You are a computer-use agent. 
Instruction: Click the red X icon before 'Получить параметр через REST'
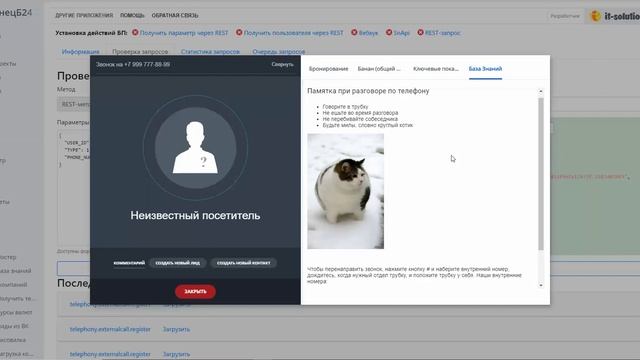[135, 32]
